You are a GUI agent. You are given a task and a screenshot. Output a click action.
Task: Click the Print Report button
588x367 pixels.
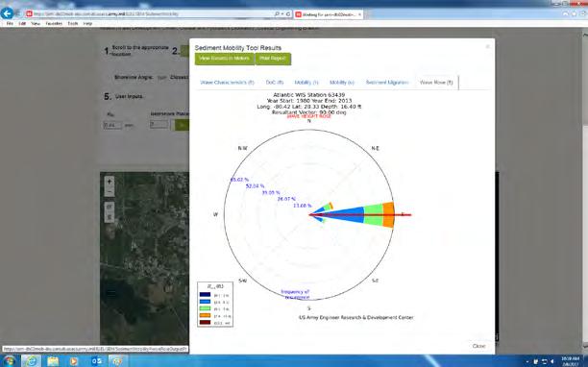pyautogui.click(x=273, y=59)
